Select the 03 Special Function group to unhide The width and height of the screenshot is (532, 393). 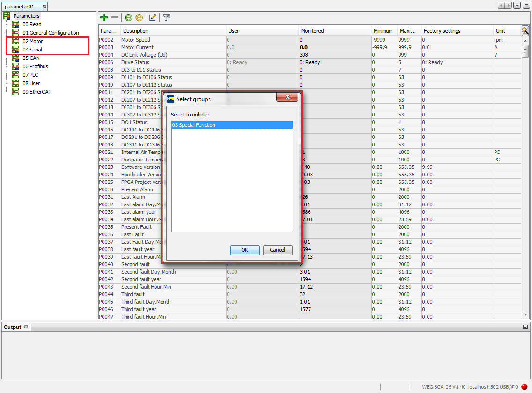click(232, 124)
